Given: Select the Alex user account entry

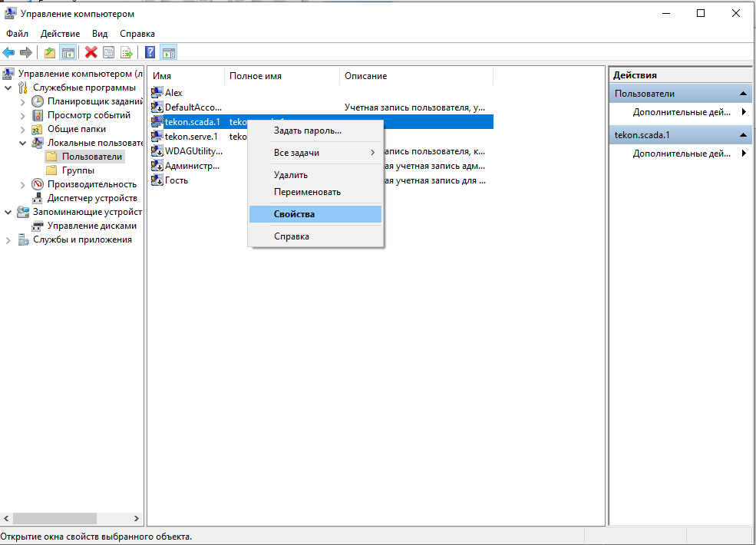Looking at the screenshot, I should (x=173, y=93).
